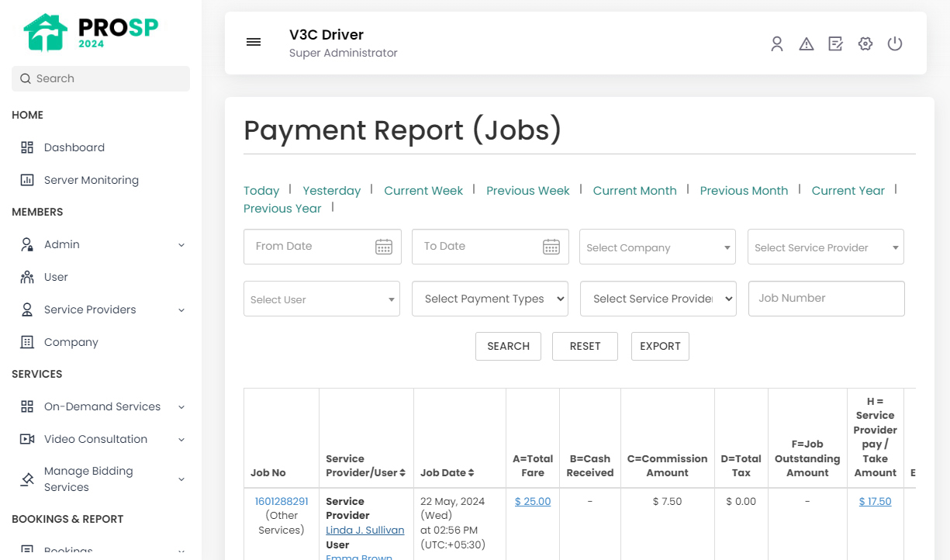The width and height of the screenshot is (950, 560).
Task: Click the $ 17.50 take amount link
Action: pos(876,501)
